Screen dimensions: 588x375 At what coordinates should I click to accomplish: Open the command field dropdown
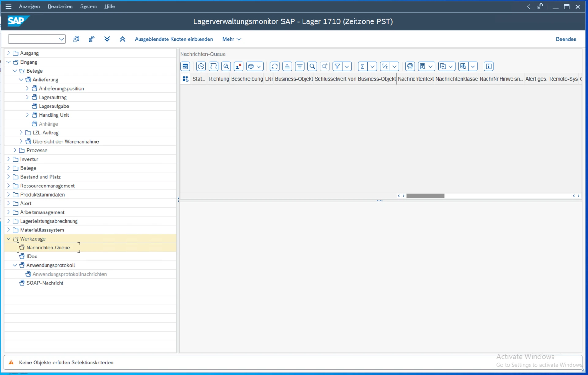62,39
